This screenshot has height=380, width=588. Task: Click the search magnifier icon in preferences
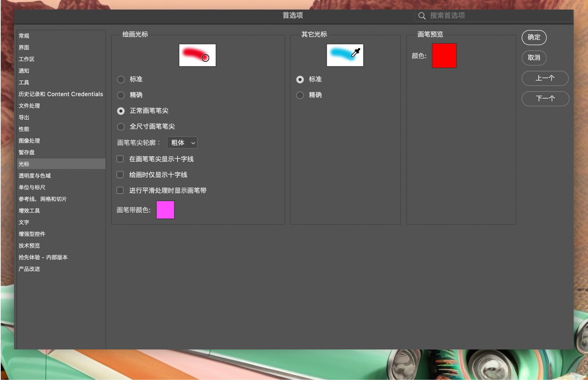point(422,15)
